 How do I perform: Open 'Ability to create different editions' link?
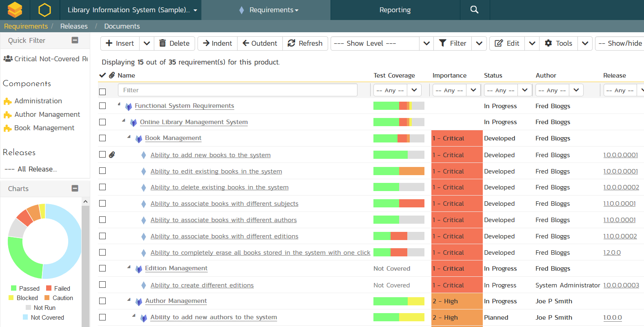[x=202, y=285]
